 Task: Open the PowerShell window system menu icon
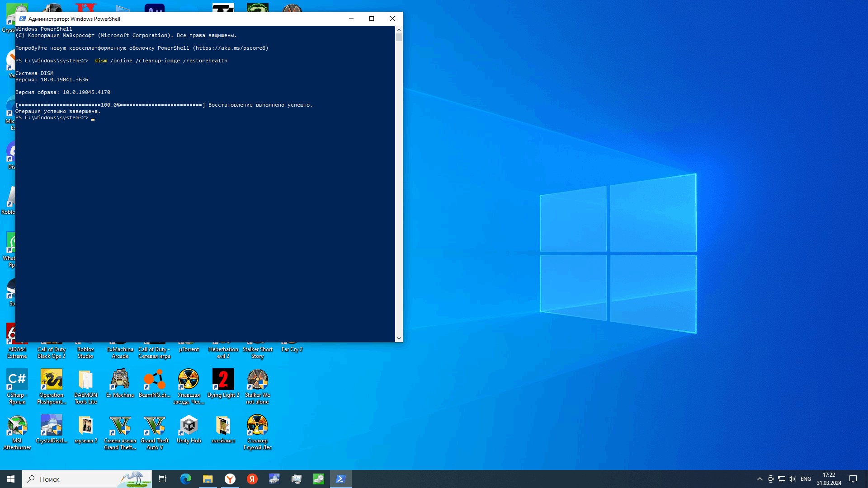(x=22, y=19)
